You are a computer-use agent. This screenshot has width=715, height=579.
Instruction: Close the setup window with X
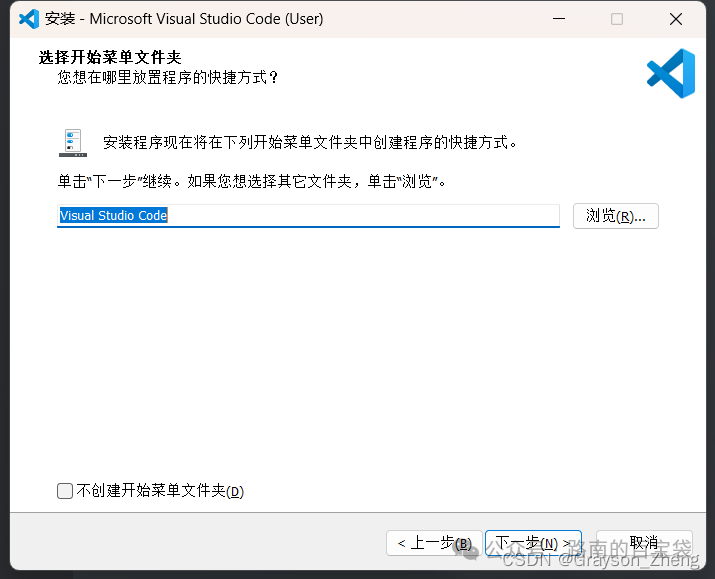tap(676, 19)
